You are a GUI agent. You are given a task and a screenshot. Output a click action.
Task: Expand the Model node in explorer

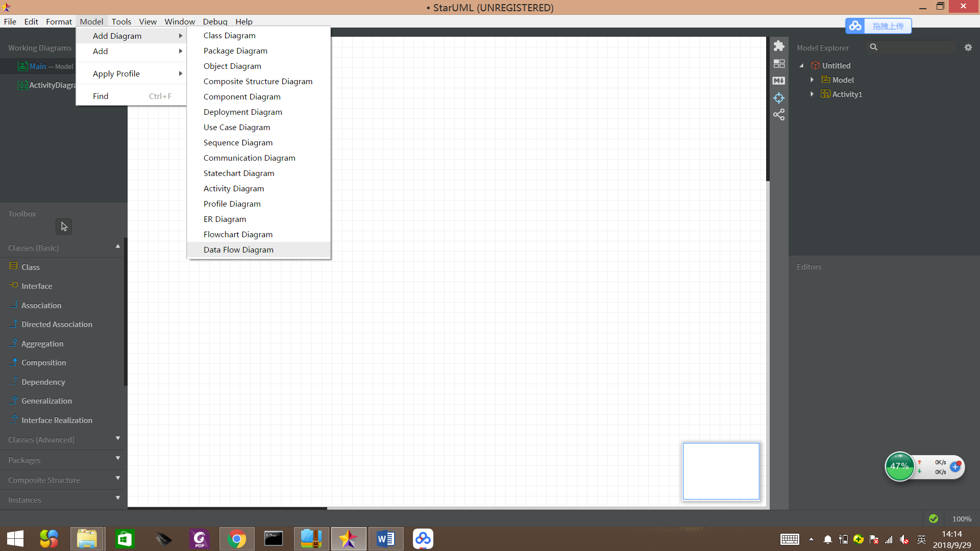pos(812,80)
